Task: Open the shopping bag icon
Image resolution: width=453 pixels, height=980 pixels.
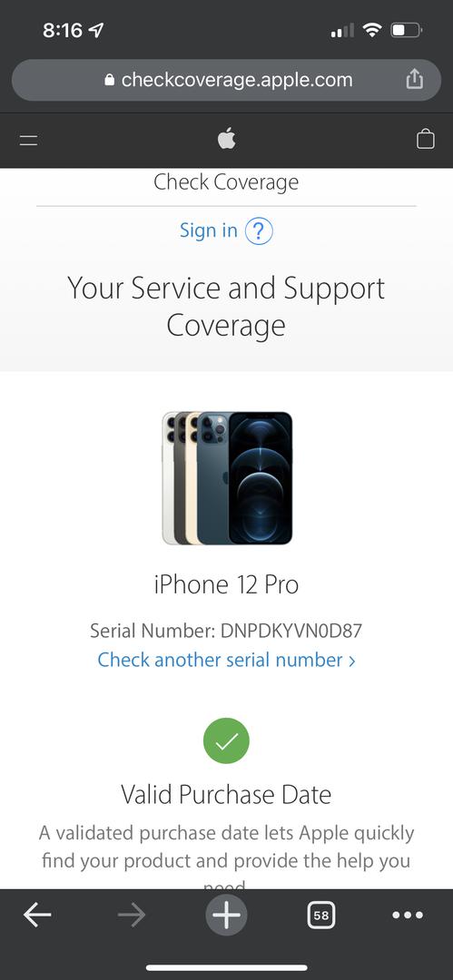Action: coord(426,139)
